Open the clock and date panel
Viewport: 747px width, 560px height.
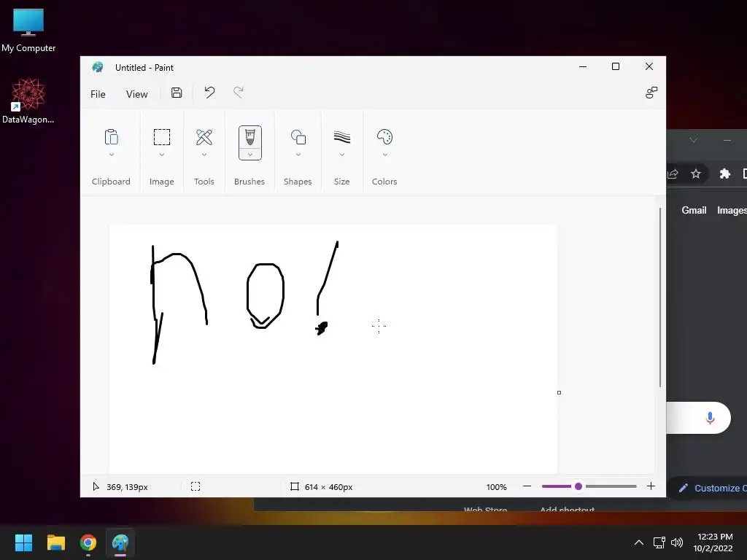[713, 542]
